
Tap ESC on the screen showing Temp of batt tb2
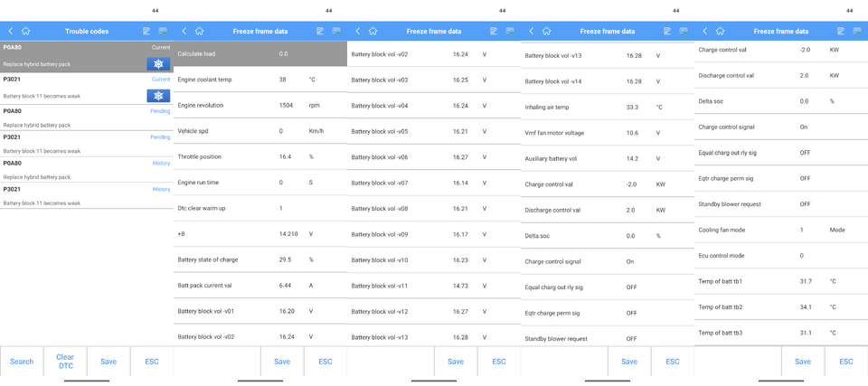click(846, 362)
